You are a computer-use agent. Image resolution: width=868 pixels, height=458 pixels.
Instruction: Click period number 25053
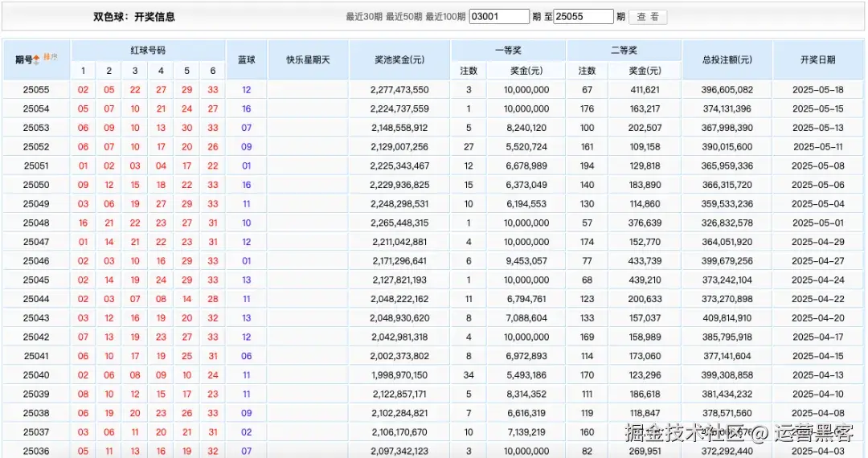36,128
